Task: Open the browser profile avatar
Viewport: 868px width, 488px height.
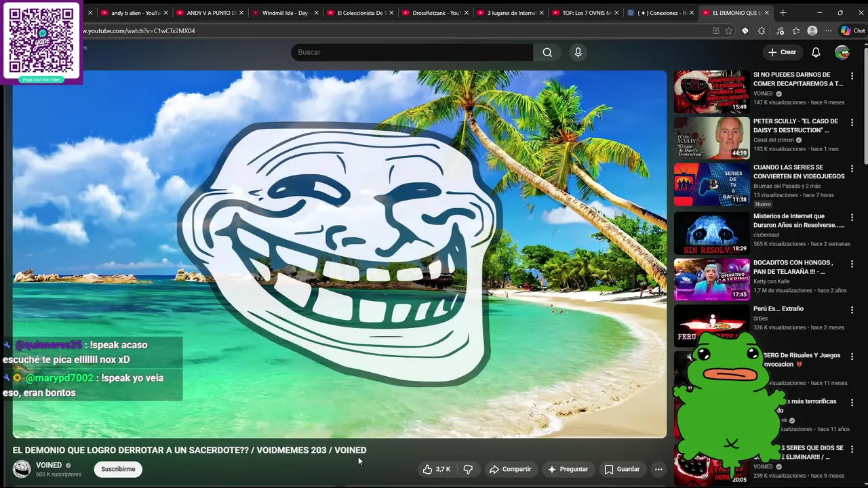Action: click(x=812, y=30)
